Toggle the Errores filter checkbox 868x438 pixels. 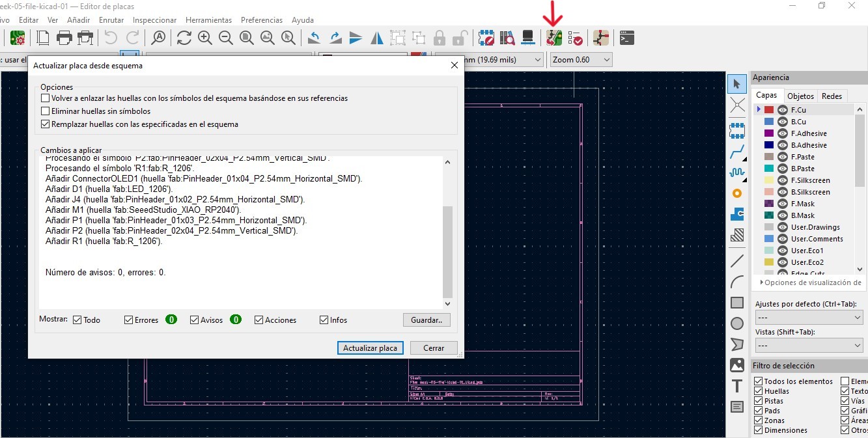[x=128, y=320]
